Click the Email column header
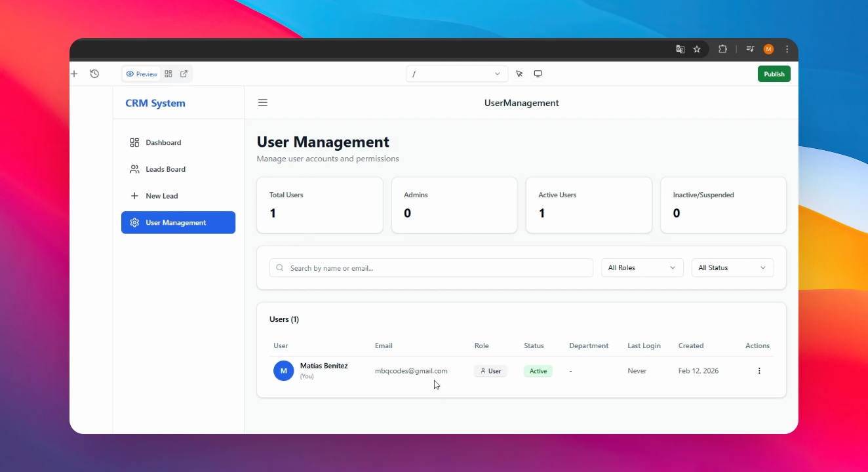The image size is (868, 472). (x=384, y=345)
